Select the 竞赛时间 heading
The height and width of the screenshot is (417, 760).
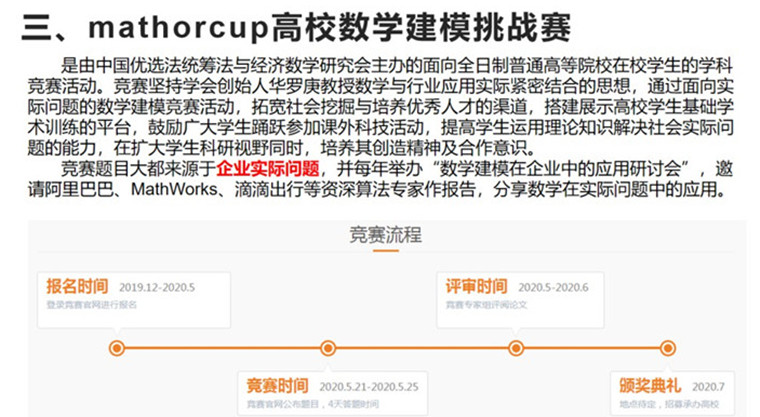point(278,385)
